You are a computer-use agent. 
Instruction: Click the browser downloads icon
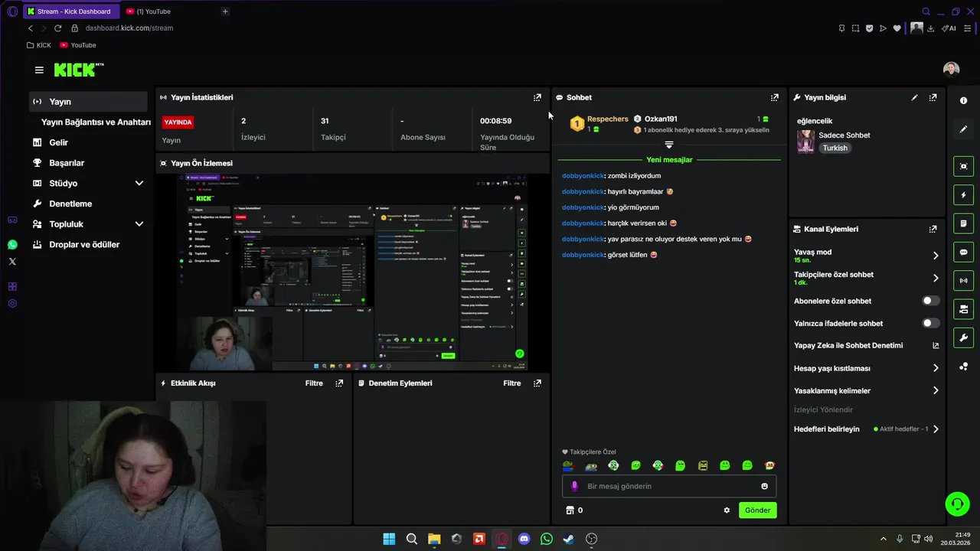pyautogui.click(x=930, y=28)
